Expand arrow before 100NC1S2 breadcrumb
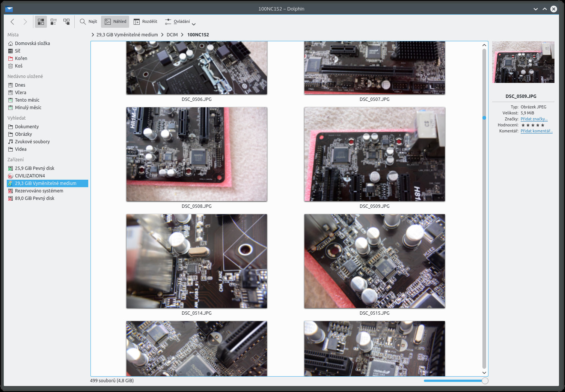 182,35
